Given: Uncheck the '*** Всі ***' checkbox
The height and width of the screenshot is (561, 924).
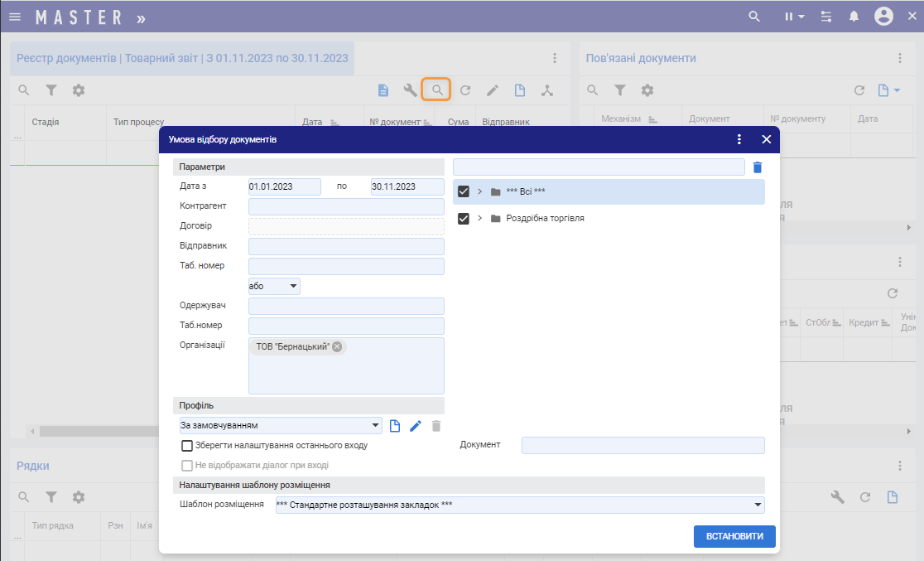Looking at the screenshot, I should tap(464, 191).
